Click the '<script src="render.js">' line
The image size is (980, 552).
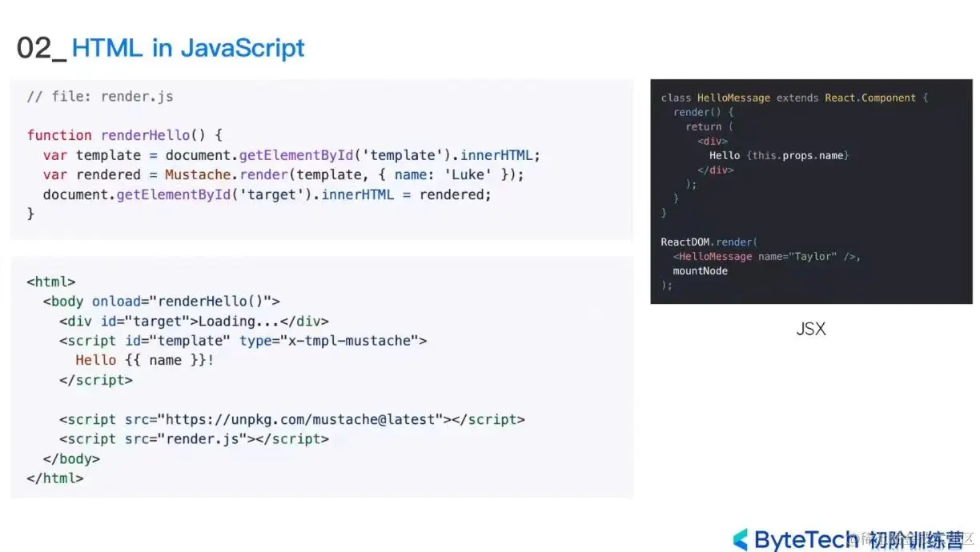[x=194, y=439]
